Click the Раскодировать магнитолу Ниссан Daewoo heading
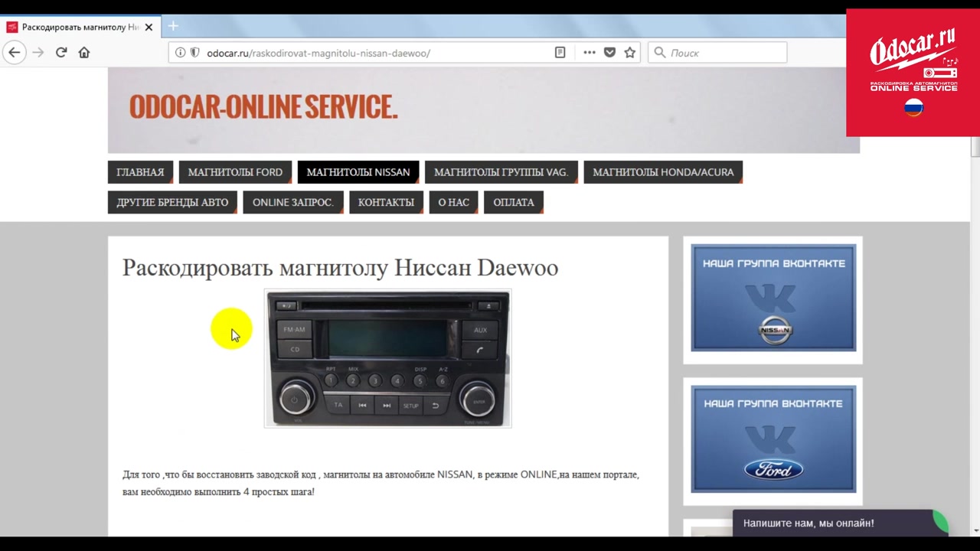This screenshot has height=551, width=980. [340, 268]
